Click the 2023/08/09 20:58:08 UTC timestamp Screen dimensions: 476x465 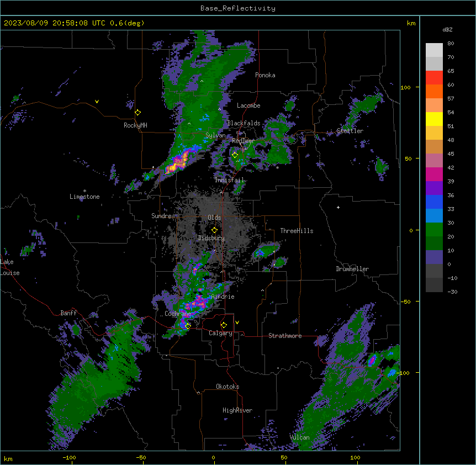tap(55, 23)
